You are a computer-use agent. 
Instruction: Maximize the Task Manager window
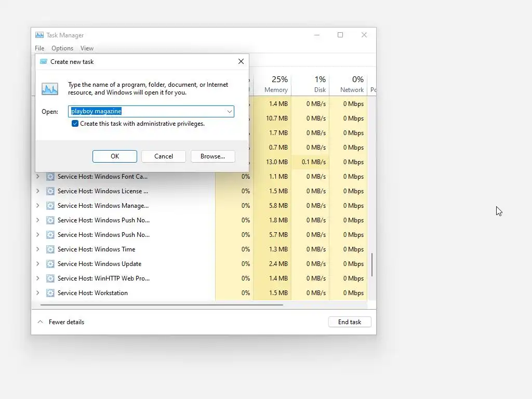(x=340, y=35)
